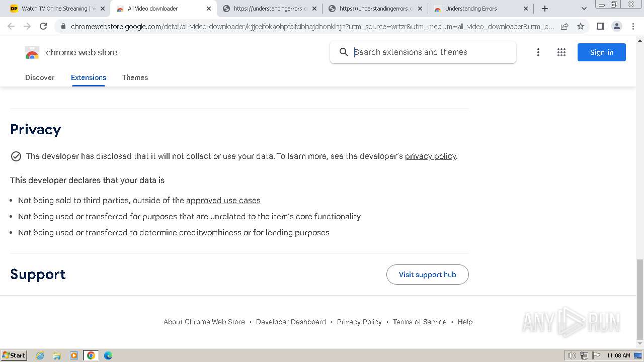Screen dimensions: 644x362
Task: Open the approved use cases link
Action: pos(223,201)
